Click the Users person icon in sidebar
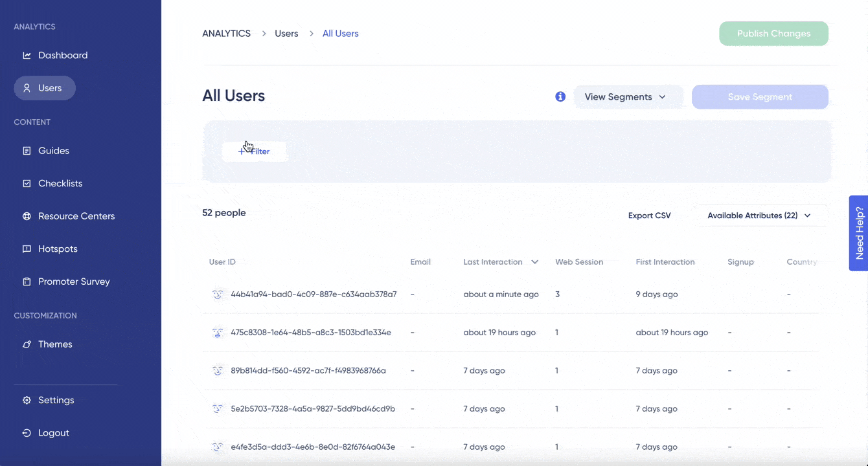Screen dimensions: 868x466 coord(27,88)
